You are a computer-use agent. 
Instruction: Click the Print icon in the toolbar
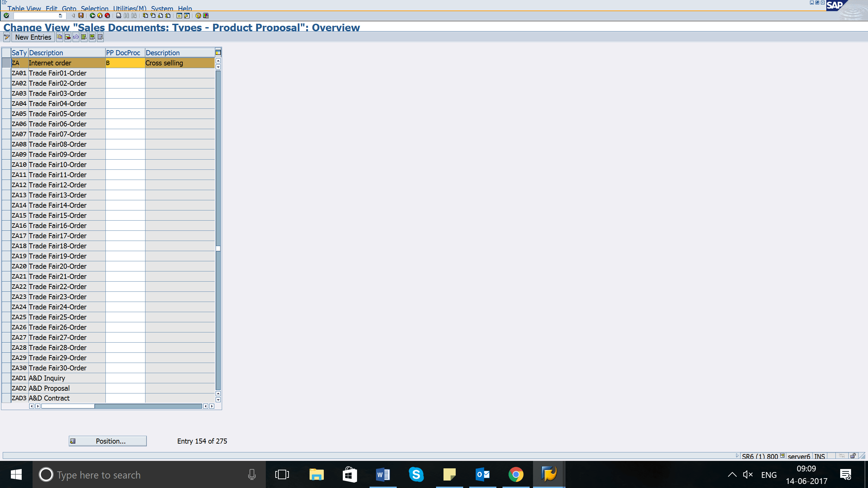[118, 16]
